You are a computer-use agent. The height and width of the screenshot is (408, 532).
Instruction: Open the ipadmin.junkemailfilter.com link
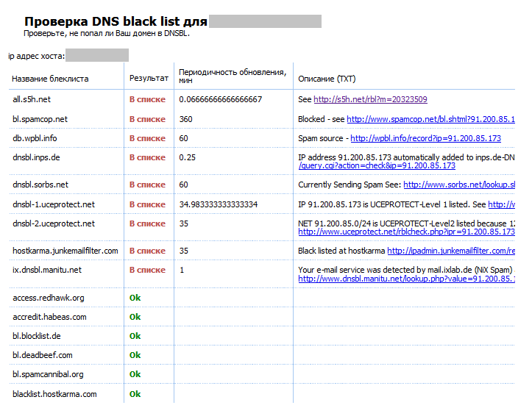[x=450, y=251]
